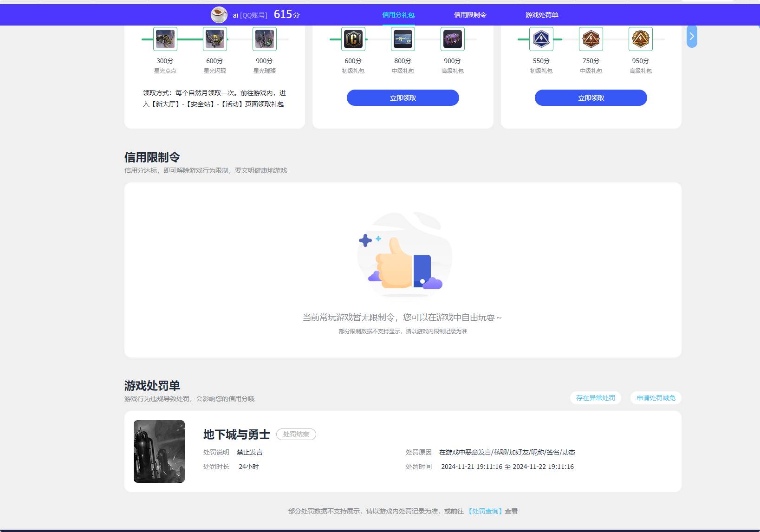The width and height of the screenshot is (760, 532).
Task: Click the 900分 高级礼包 treasure chest icon
Action: click(x=452, y=39)
